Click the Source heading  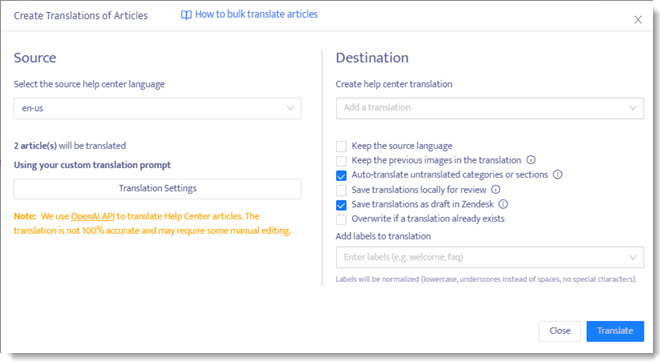[x=35, y=58]
